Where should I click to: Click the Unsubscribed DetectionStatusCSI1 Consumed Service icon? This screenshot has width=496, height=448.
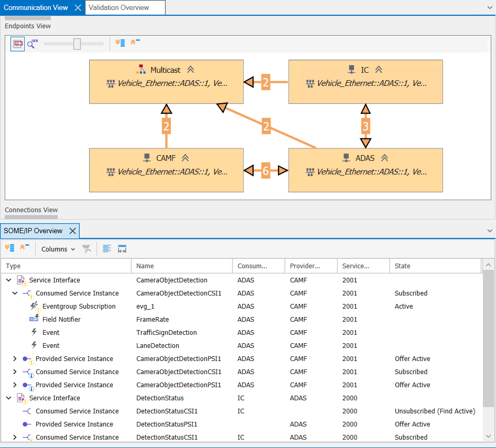click(27, 411)
